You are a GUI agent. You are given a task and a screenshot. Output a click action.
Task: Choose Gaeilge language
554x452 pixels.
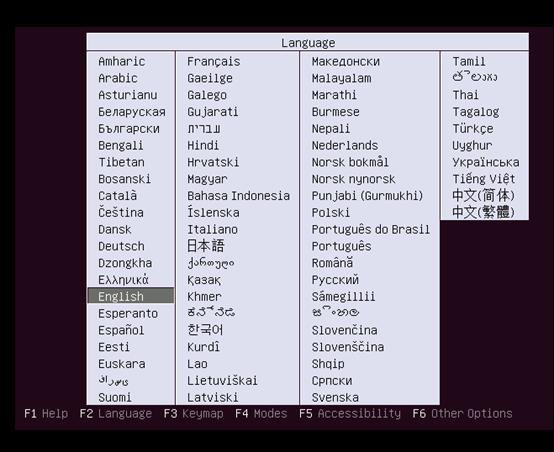click(x=210, y=78)
